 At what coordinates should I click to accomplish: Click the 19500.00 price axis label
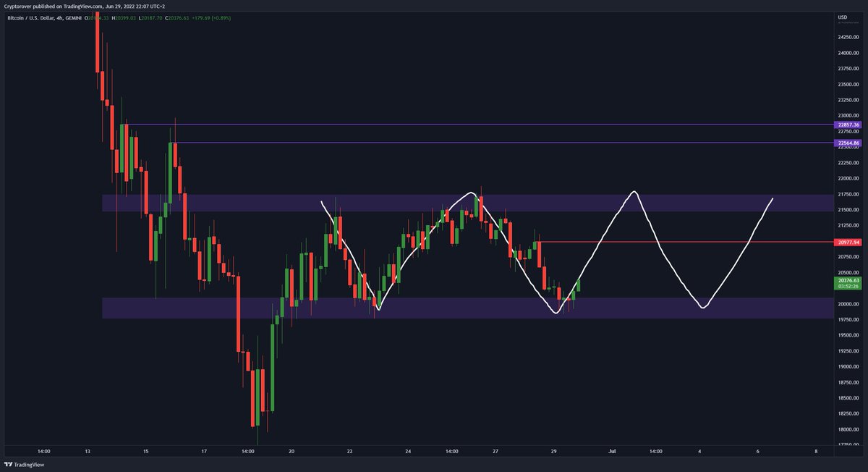848,335
